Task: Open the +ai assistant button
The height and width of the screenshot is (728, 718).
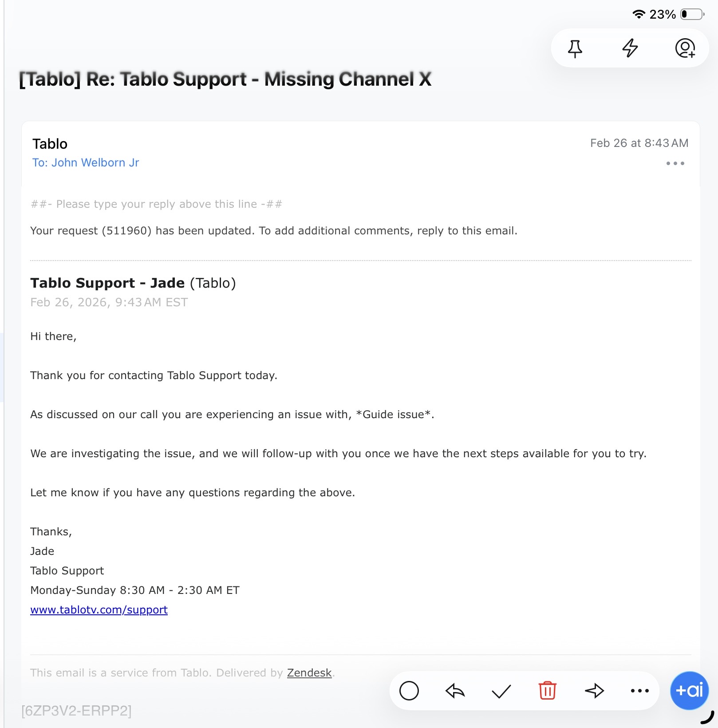Action: [x=689, y=691]
